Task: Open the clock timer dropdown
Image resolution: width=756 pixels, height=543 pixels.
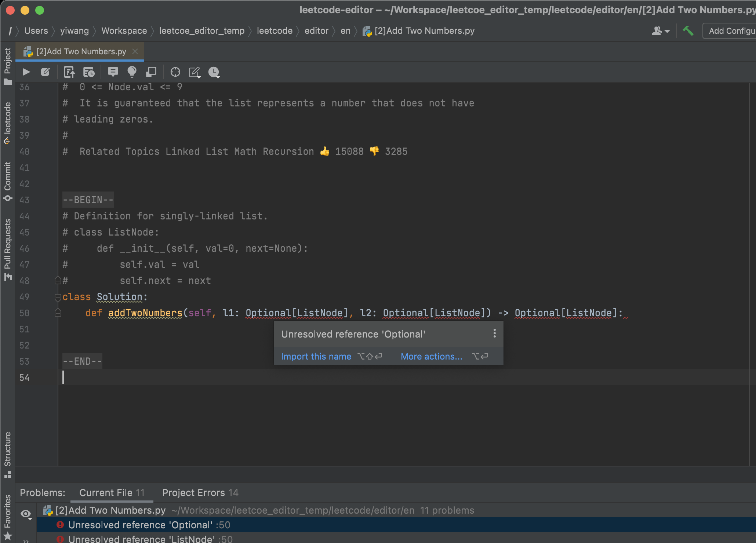Action: click(214, 72)
